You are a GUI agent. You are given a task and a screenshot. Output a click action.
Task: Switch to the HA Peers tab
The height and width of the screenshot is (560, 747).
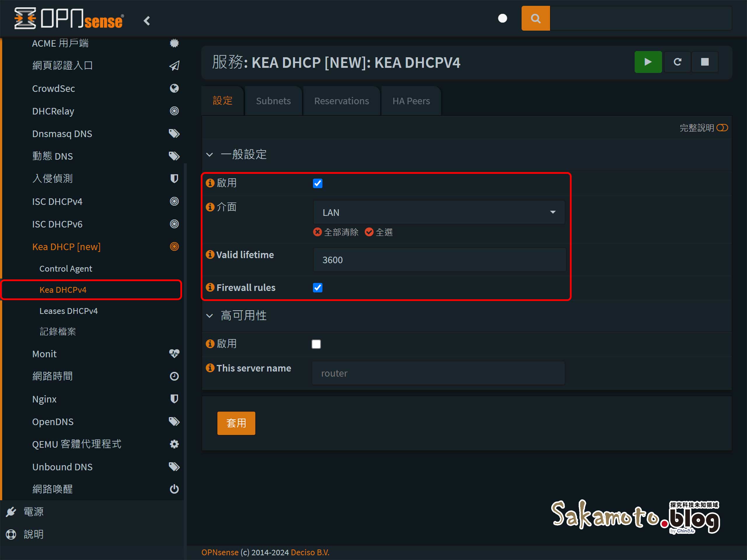411,101
